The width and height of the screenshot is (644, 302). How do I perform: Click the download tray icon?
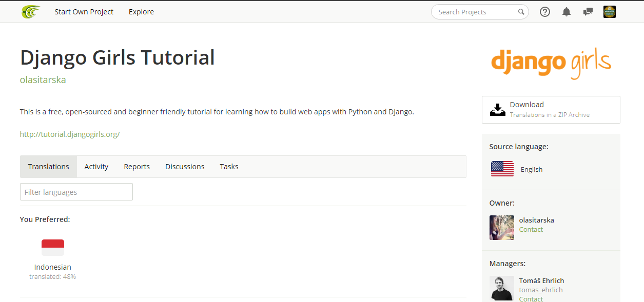pyautogui.click(x=497, y=110)
